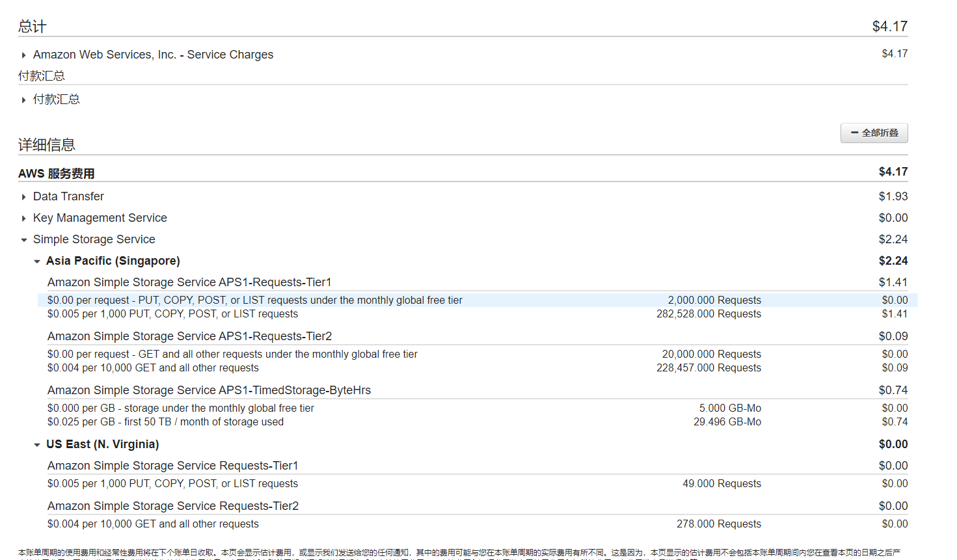Click '$0.025 per GB - first 50 TB' line
This screenshot has height=560, width=957.
[165, 421]
